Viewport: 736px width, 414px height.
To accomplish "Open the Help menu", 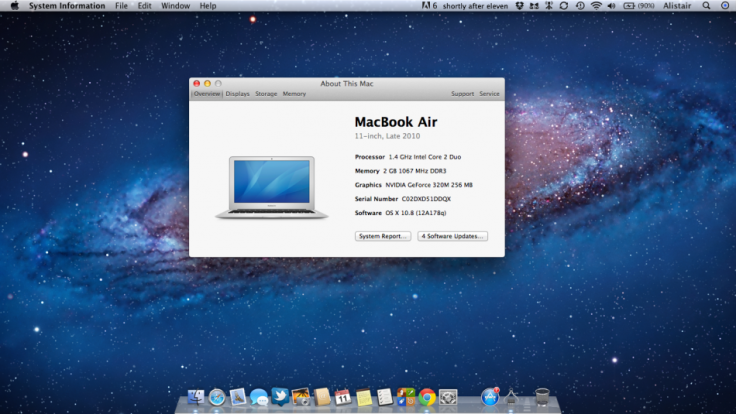I will pos(208,6).
